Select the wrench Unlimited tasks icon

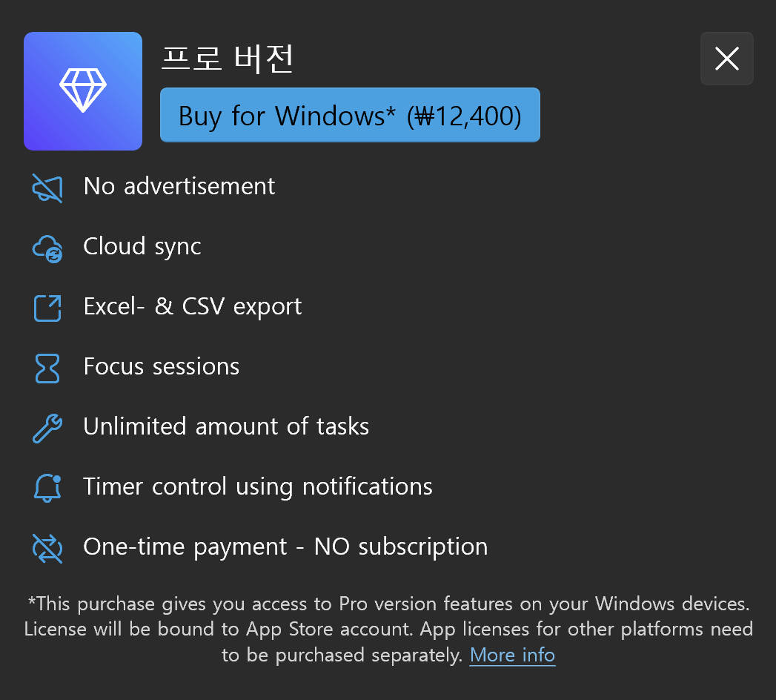(x=46, y=427)
